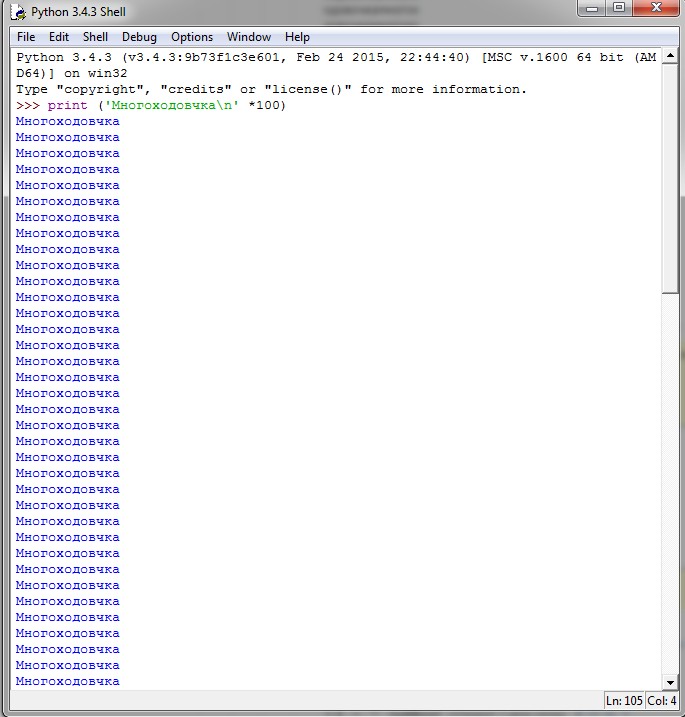Screen dimensions: 685x717
Task: Open the Options menu
Action: (x=192, y=37)
